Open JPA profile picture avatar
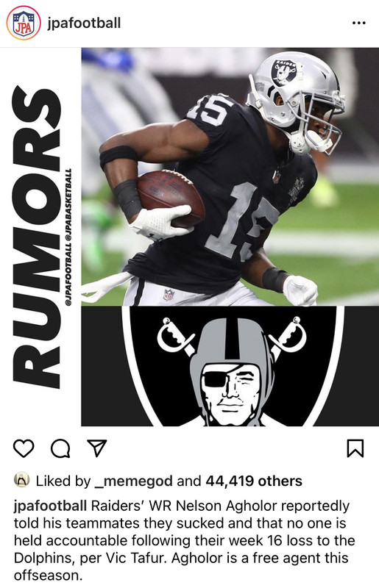Screen dimensions: 379x588 [24, 23]
